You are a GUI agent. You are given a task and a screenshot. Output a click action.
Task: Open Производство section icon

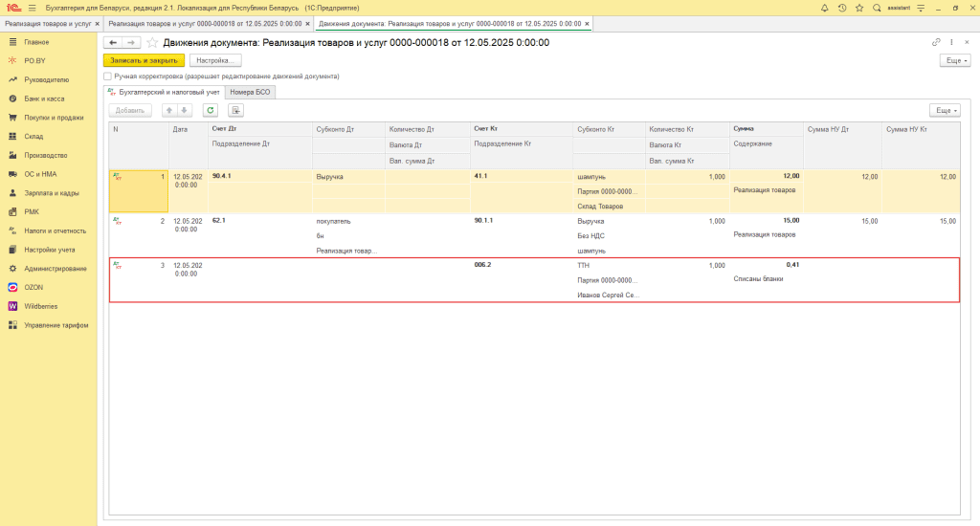pos(12,155)
